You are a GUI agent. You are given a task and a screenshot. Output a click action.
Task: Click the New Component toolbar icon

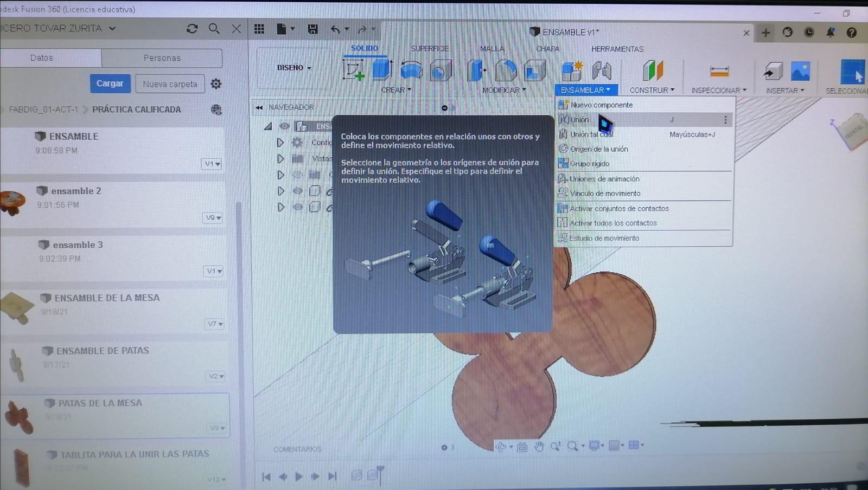(x=571, y=70)
